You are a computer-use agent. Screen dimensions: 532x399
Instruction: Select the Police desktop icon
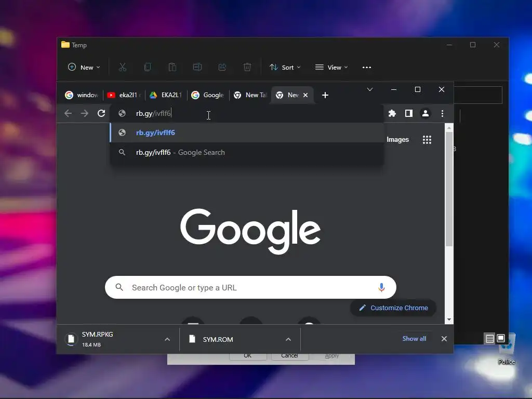pos(506,350)
